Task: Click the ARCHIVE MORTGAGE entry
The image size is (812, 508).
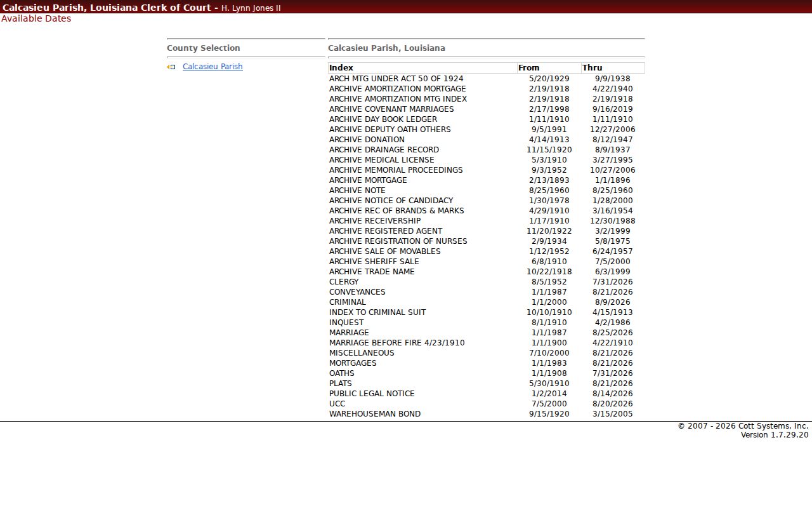Action: tap(368, 180)
